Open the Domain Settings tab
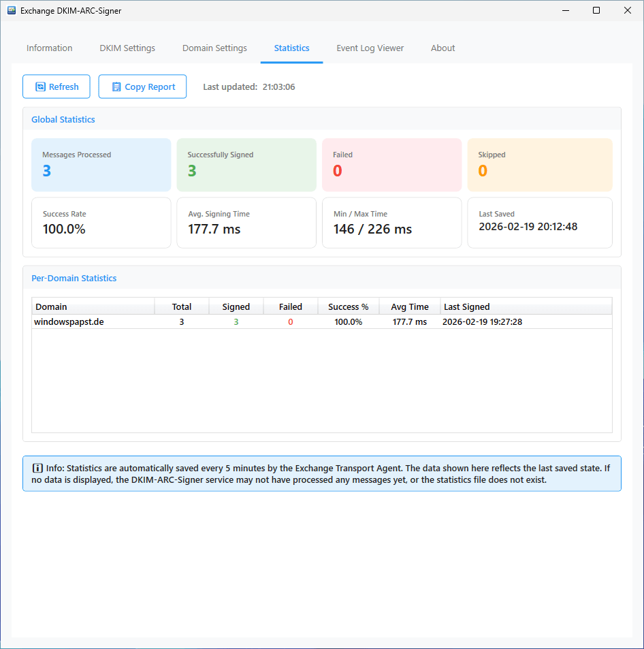644x649 pixels. click(x=214, y=48)
